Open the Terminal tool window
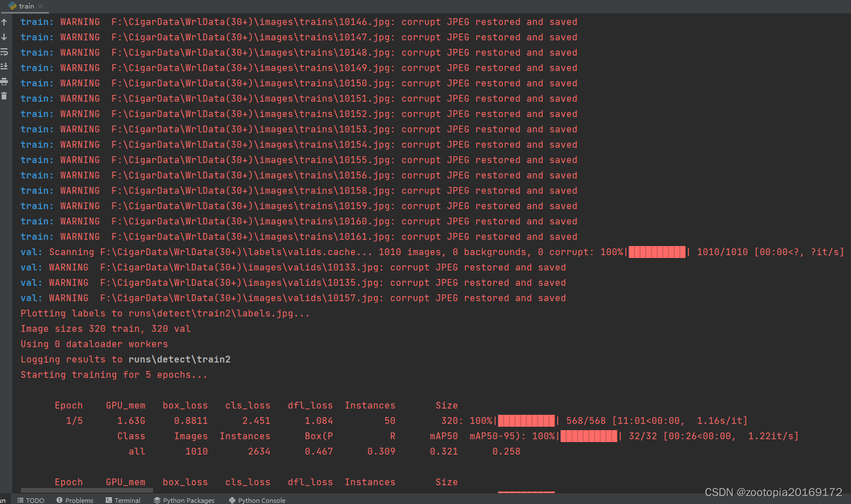Image resolution: width=851 pixels, height=504 pixels. pyautogui.click(x=123, y=500)
